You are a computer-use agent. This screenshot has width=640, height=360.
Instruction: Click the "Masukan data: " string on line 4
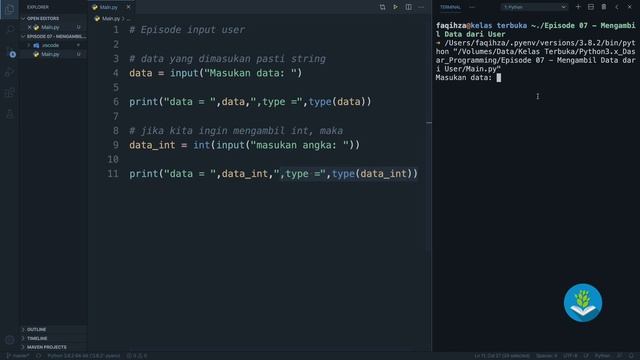click(251, 73)
